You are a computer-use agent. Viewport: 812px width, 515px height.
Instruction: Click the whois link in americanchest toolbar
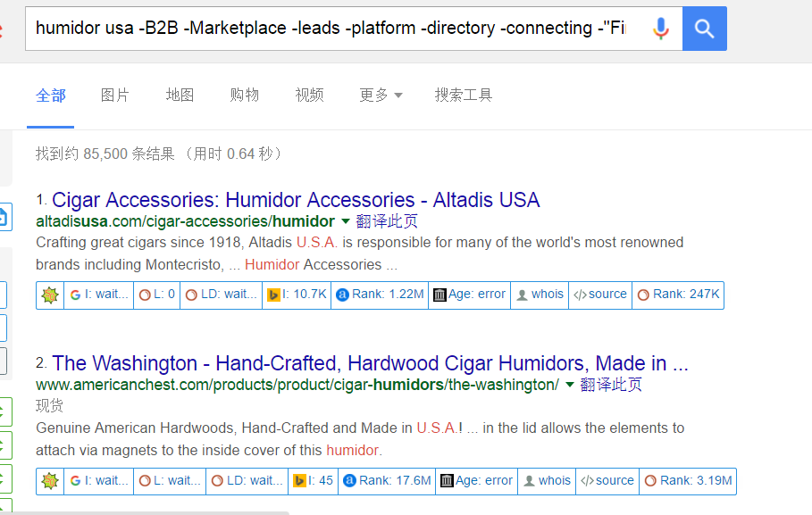click(x=547, y=481)
